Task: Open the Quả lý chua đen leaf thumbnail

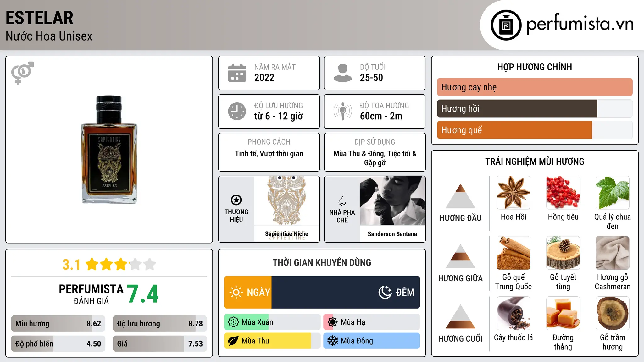Action: pyautogui.click(x=612, y=193)
